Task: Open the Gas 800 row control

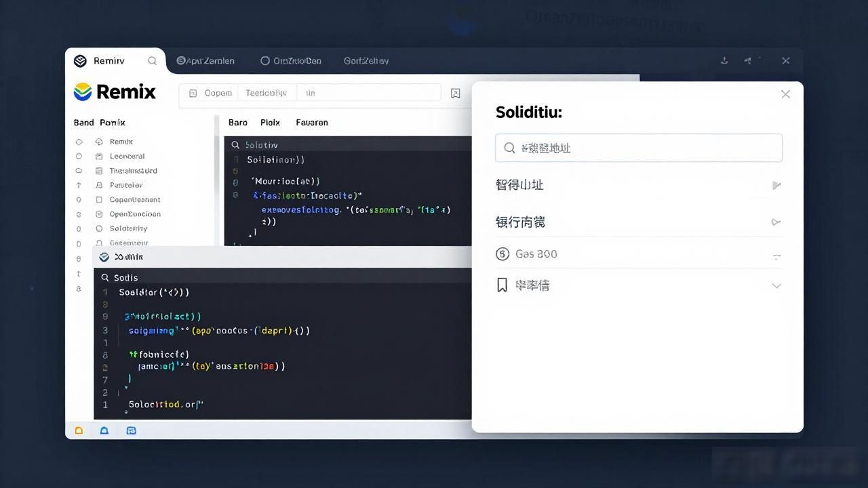Action: point(776,256)
